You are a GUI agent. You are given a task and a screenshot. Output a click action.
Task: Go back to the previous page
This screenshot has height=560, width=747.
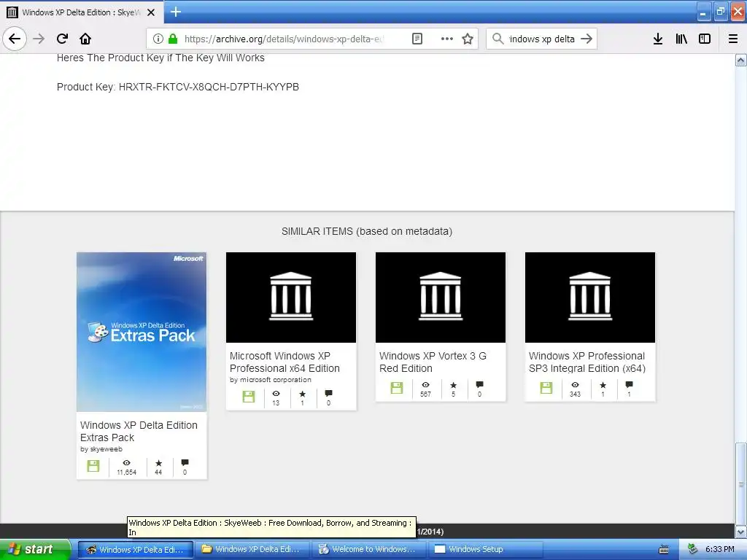[15, 39]
